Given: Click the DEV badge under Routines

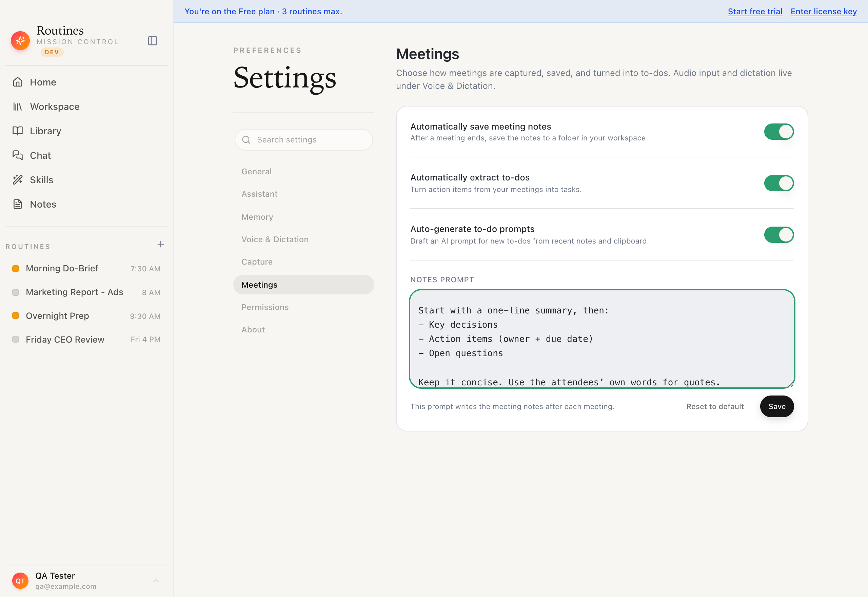Looking at the screenshot, I should click(52, 52).
